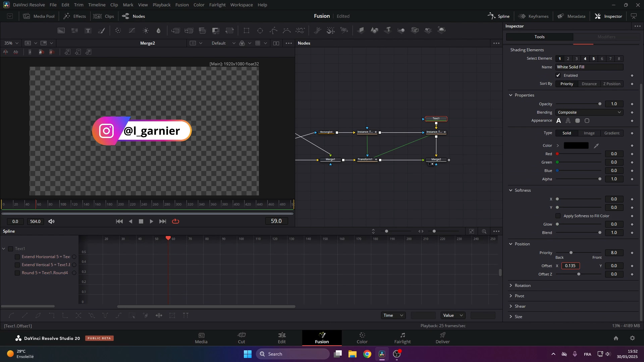Check the Text1 spline tree checkbox

point(10,249)
